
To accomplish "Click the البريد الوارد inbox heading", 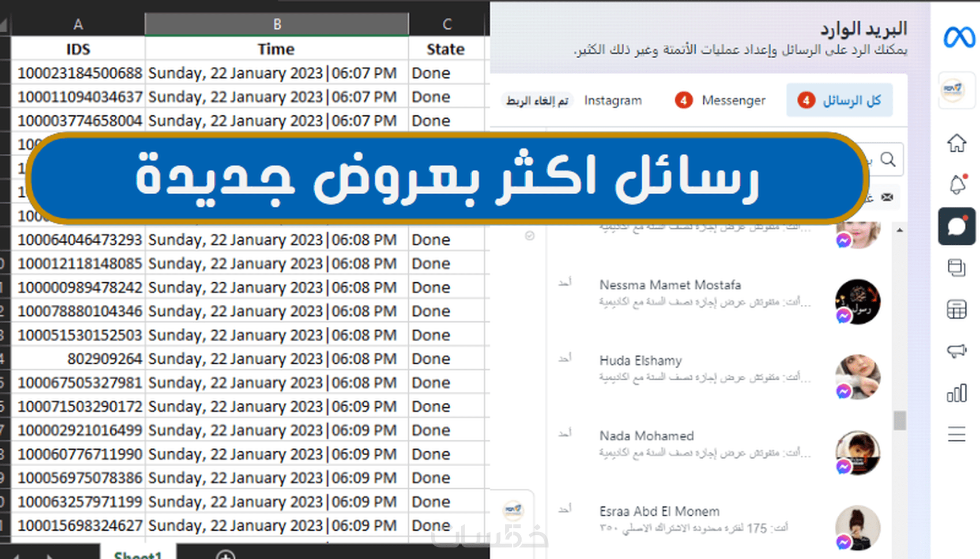I will click(864, 28).
